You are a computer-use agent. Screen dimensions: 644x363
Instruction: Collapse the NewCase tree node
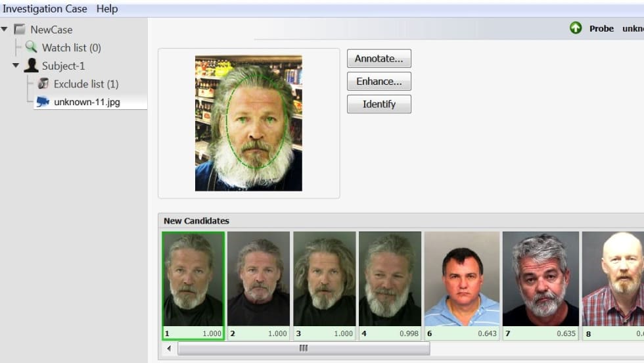5,30
